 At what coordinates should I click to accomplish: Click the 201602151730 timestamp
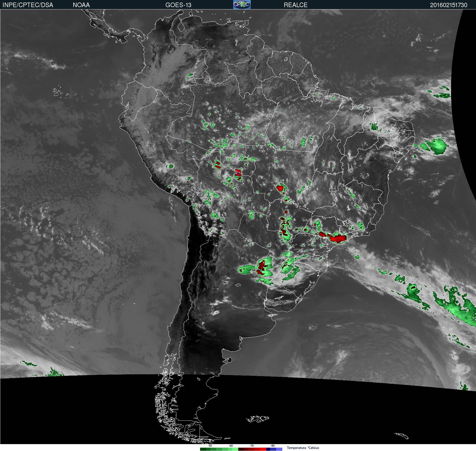pos(449,5)
